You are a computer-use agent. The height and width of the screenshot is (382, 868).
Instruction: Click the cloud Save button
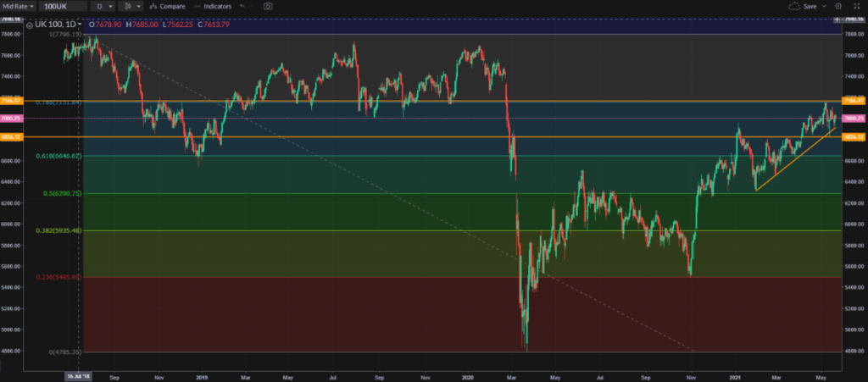tap(802, 6)
